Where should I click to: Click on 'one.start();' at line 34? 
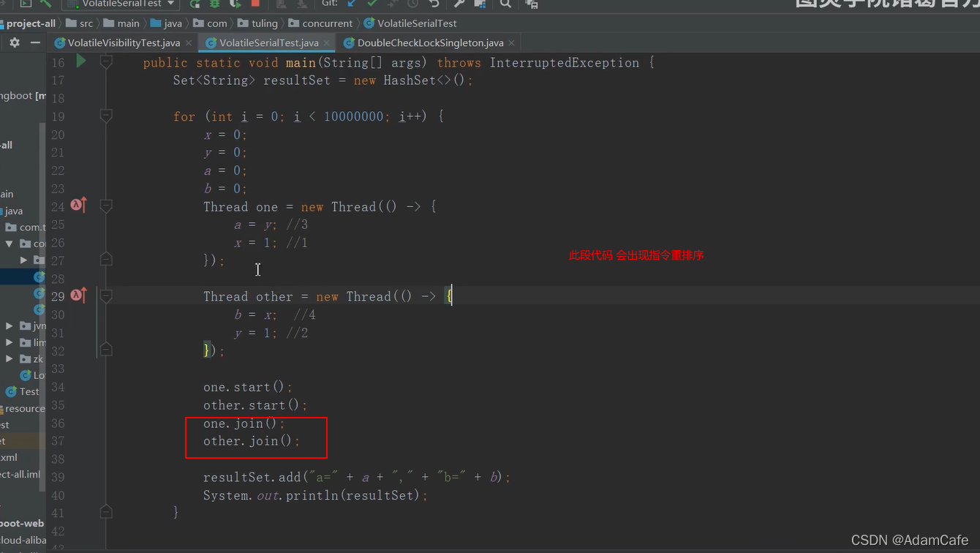pyautogui.click(x=248, y=386)
